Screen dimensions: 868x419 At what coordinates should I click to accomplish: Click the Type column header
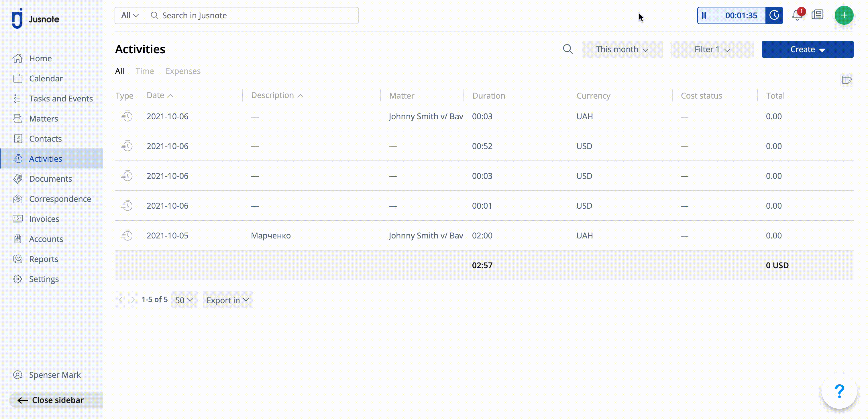point(124,96)
